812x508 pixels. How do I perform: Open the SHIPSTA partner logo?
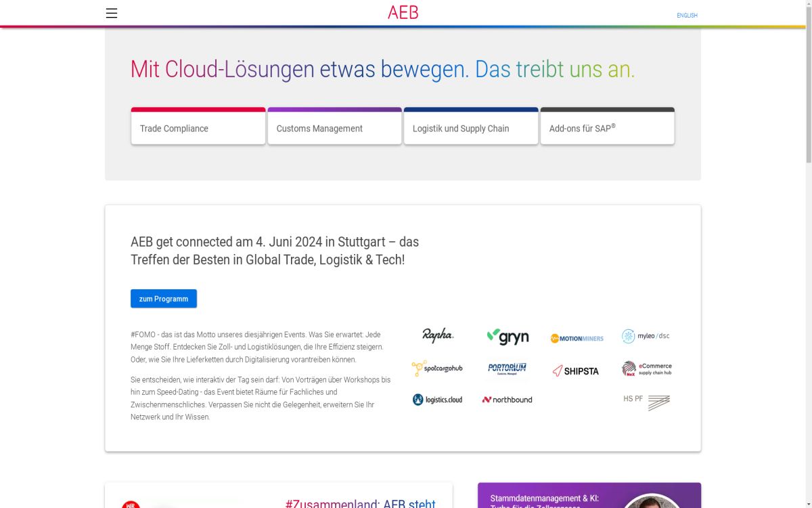coord(576,371)
